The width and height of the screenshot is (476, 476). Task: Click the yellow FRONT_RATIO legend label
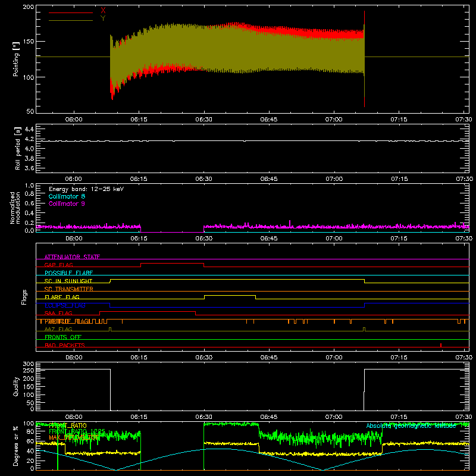click(x=68, y=425)
